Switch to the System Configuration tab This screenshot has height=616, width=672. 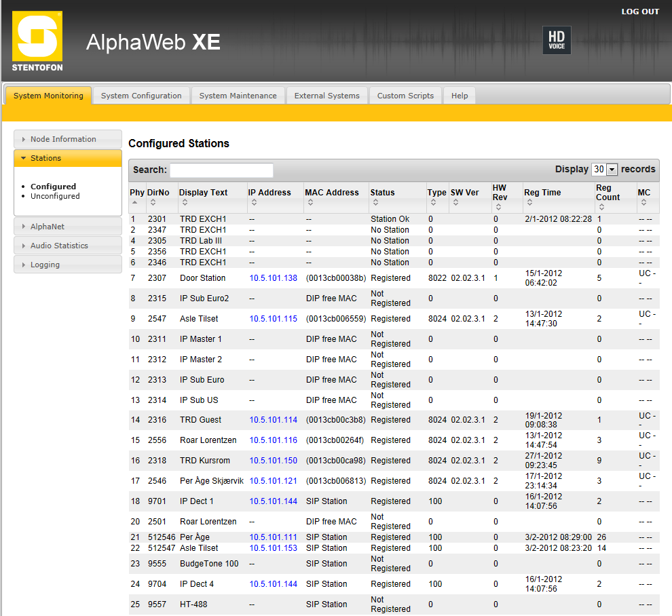141,96
